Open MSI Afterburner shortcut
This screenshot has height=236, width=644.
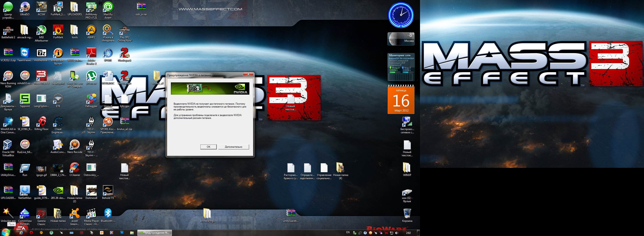[42, 33]
